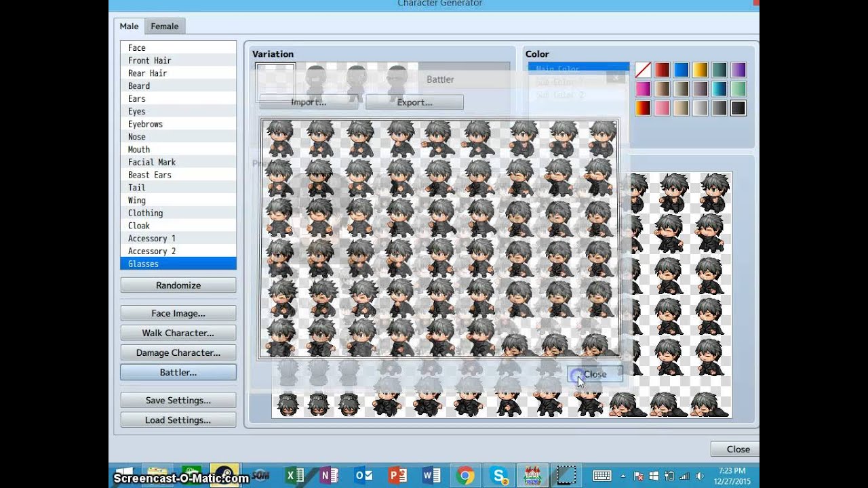Select Eyebrows in the parts list
Image resolution: width=868 pixels, height=488 pixels.
(178, 124)
